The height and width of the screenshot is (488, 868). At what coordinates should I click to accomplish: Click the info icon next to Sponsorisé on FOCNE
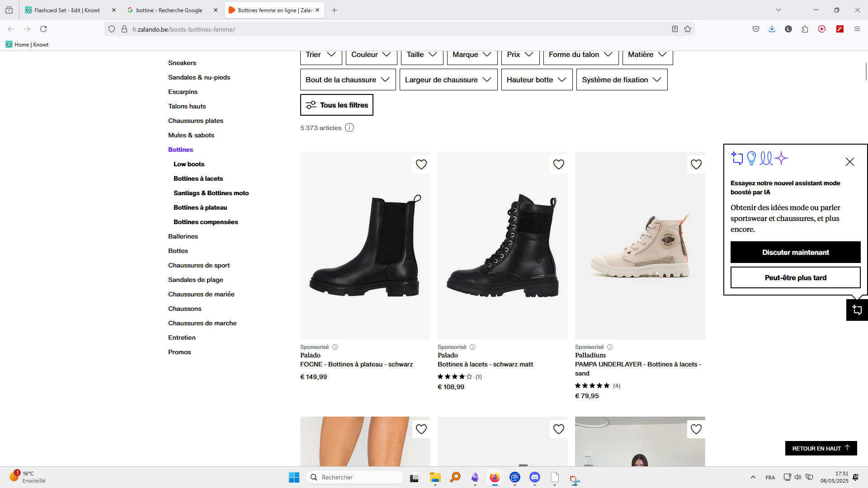point(335,347)
